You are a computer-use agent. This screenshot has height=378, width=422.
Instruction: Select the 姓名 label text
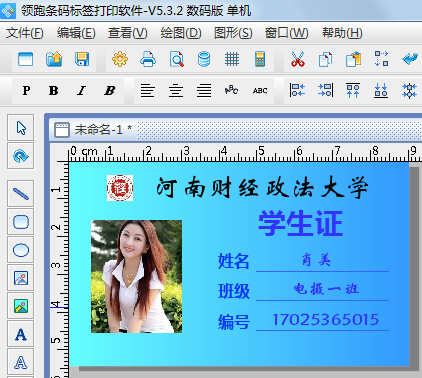[234, 261]
